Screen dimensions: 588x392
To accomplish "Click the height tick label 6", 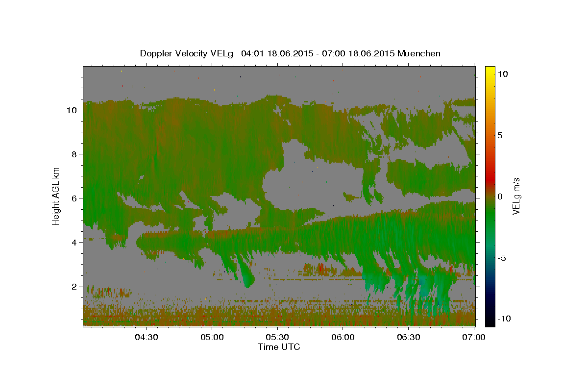I will pyautogui.click(x=73, y=198).
